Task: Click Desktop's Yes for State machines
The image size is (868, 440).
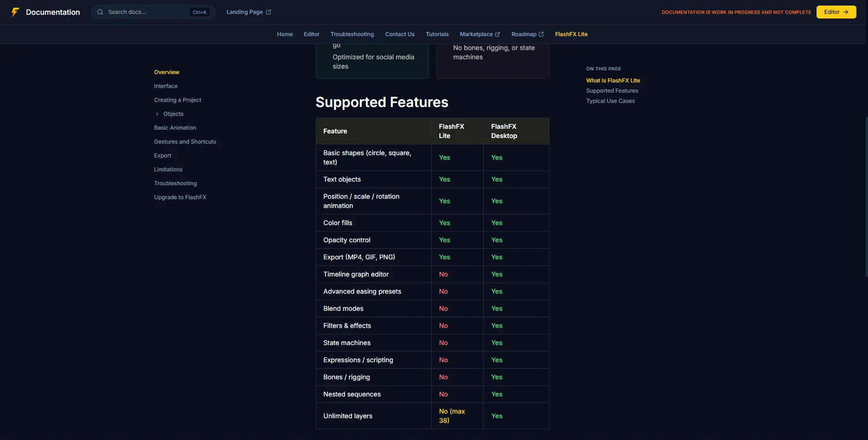Action: pos(516,343)
